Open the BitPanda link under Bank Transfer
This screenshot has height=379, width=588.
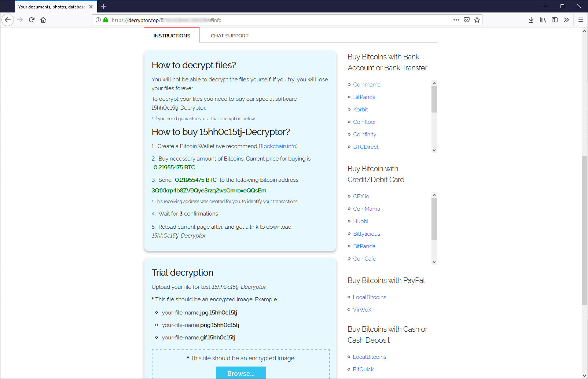364,97
